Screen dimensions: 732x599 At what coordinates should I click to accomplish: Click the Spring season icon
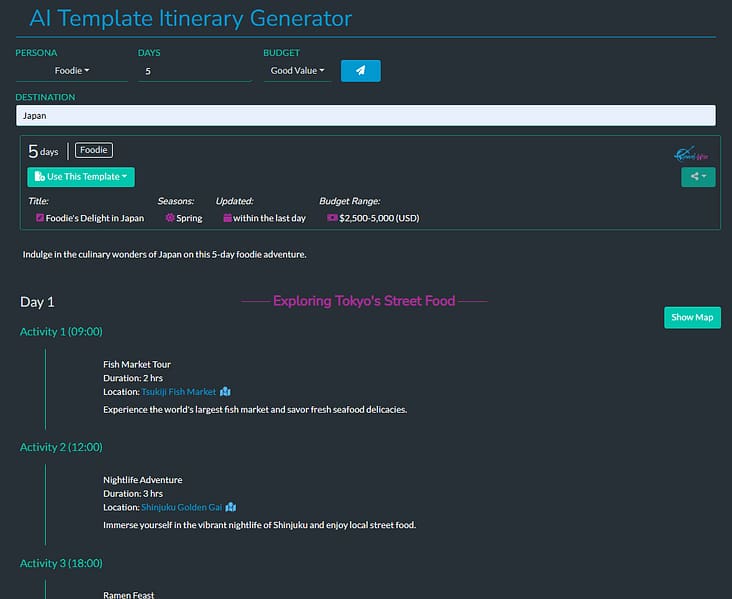click(x=170, y=218)
